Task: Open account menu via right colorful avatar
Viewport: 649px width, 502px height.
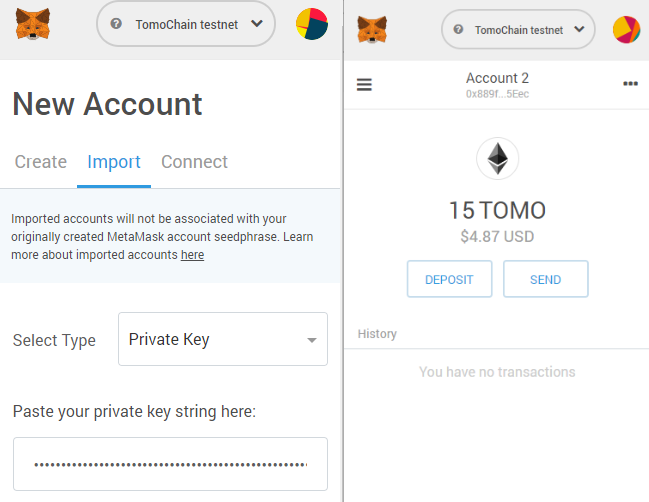Action: point(626,30)
